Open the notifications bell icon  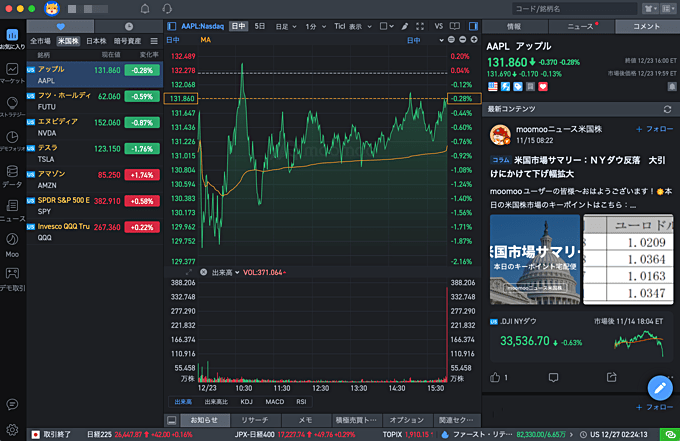[x=145, y=9]
